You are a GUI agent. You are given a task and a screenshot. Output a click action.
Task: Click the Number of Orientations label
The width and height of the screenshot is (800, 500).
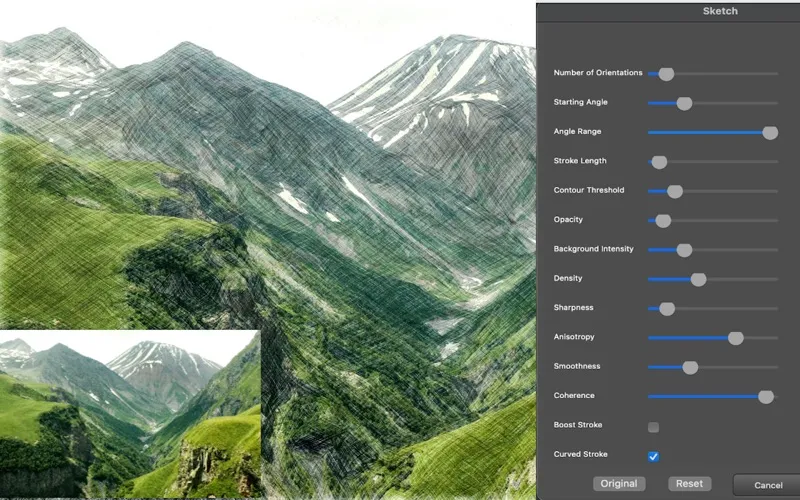pyautogui.click(x=598, y=72)
